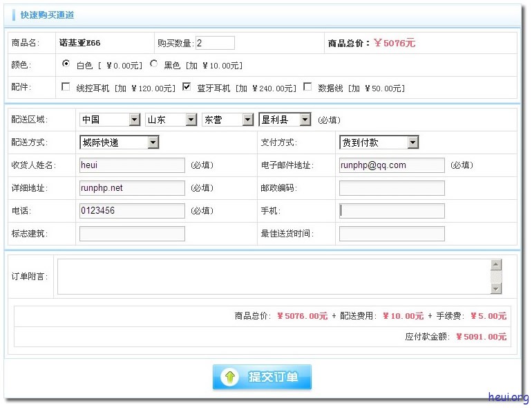The height and width of the screenshot is (408, 532).
Task: Click the 支付方式 label
Action: 278,142
